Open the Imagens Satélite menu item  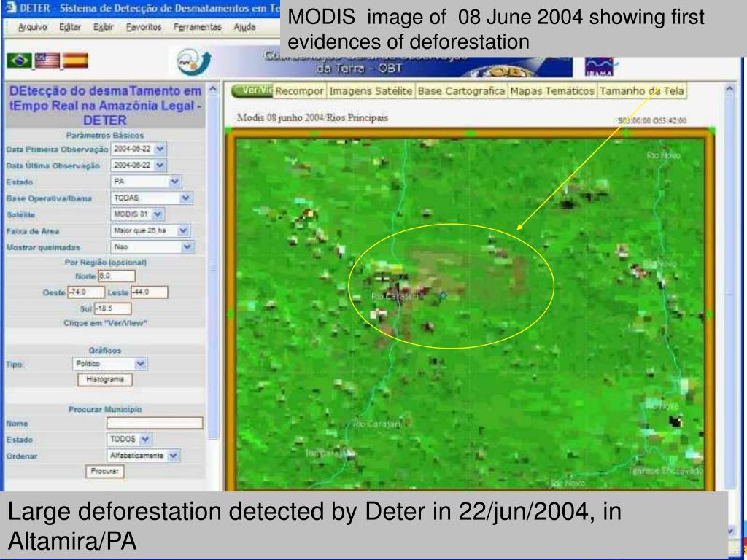(371, 91)
